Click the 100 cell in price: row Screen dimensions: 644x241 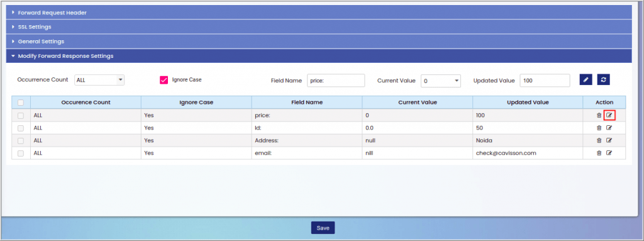(x=528, y=116)
